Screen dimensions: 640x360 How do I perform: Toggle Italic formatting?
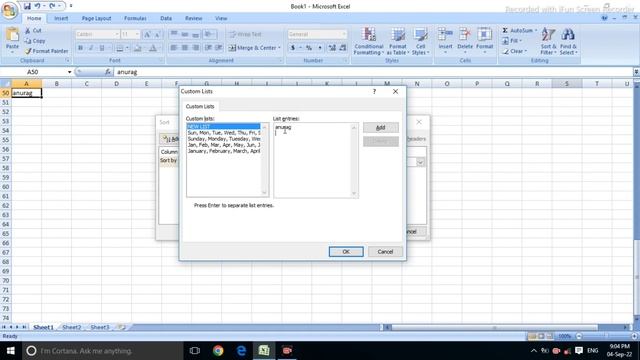91,48
